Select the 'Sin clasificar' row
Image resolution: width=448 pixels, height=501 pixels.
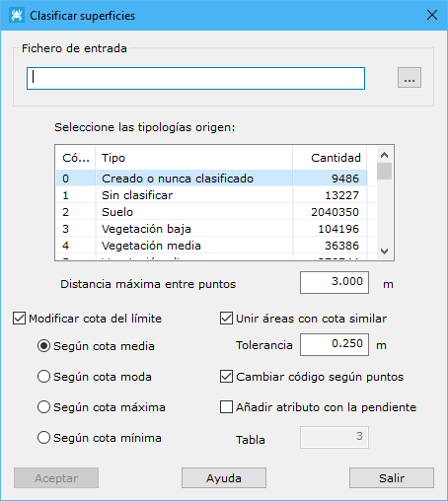(x=212, y=195)
